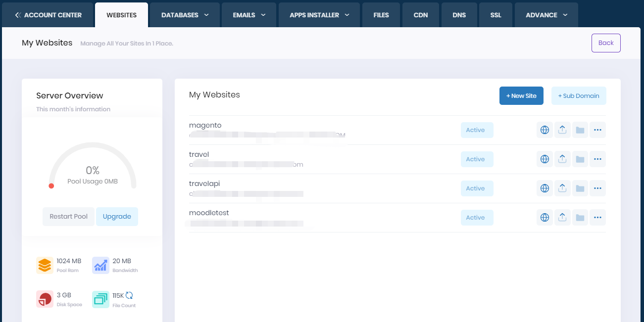Click the + New Site button
The image size is (644, 322).
[521, 95]
